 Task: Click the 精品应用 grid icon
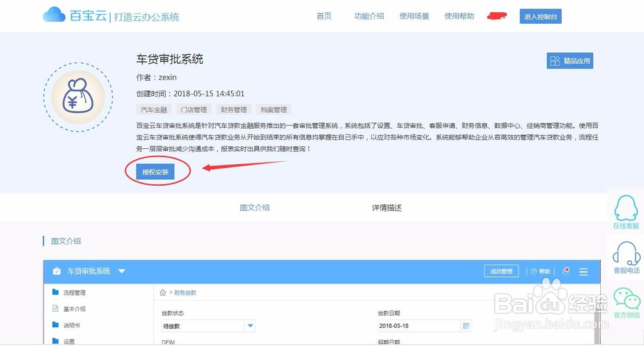[555, 61]
